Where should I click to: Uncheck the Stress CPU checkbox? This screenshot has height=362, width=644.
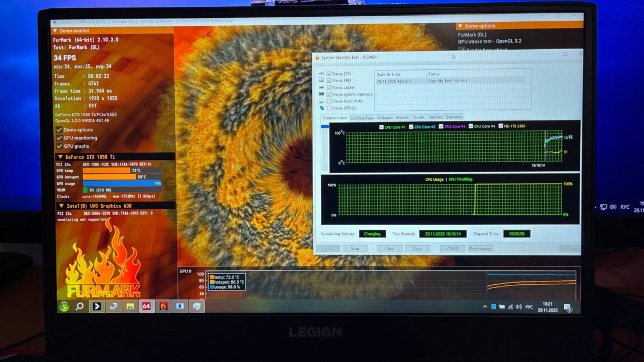point(329,74)
